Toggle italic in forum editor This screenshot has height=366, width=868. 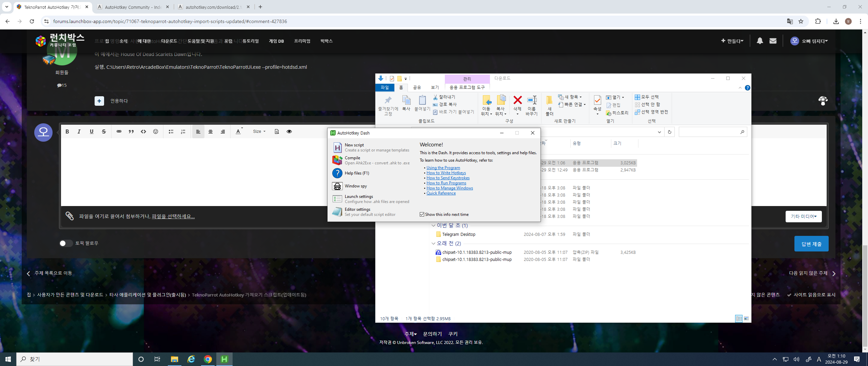click(x=79, y=131)
